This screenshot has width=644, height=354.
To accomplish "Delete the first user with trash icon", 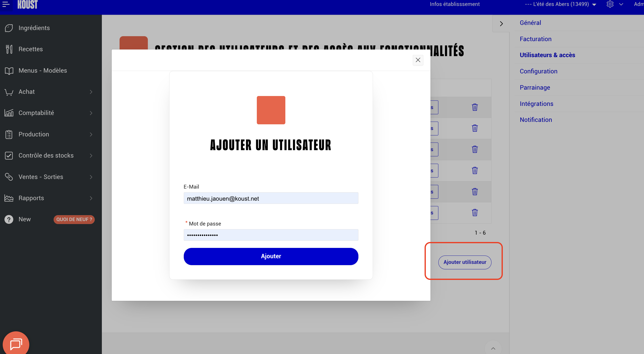I will coord(475,107).
